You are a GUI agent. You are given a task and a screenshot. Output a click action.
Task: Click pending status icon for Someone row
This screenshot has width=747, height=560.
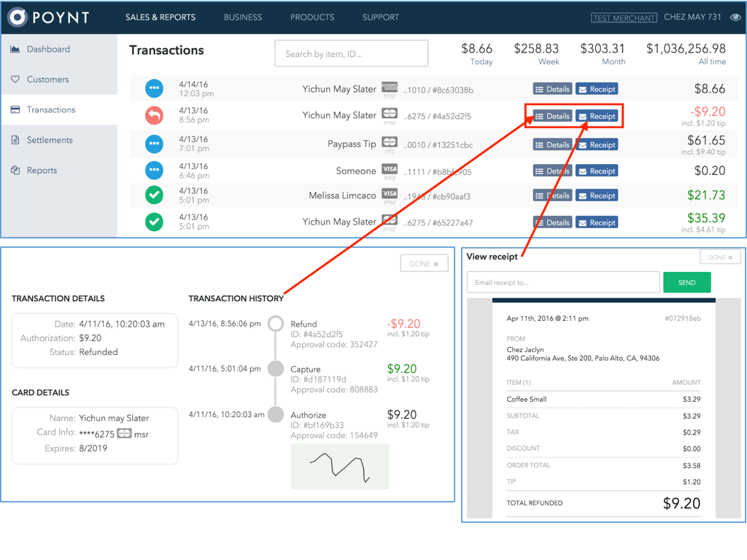pos(154,170)
